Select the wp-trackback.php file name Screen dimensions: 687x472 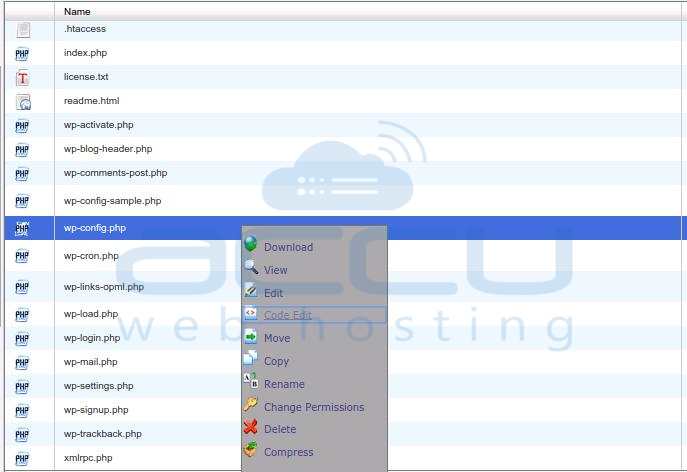tap(103, 434)
